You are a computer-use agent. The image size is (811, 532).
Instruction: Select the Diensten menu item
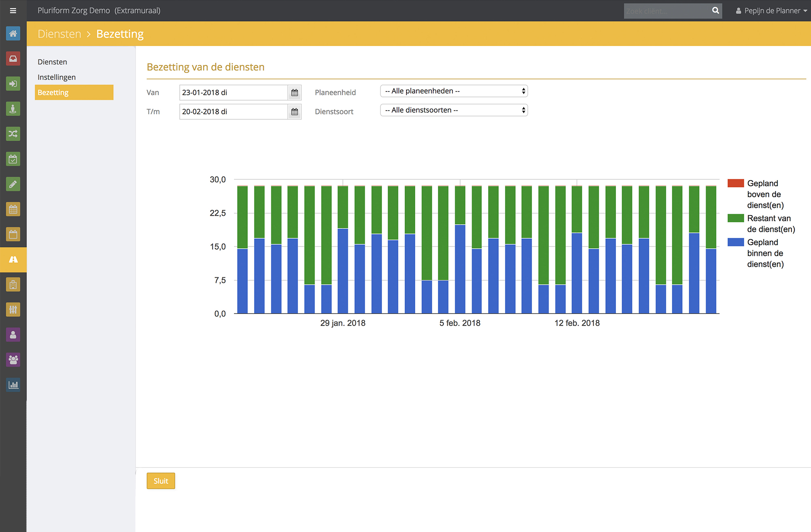[x=52, y=62]
